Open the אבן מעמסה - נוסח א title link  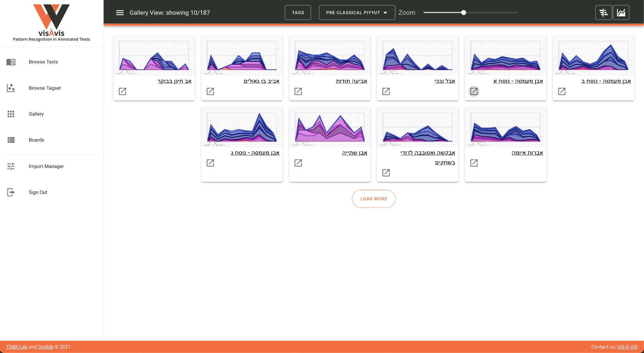coord(518,81)
